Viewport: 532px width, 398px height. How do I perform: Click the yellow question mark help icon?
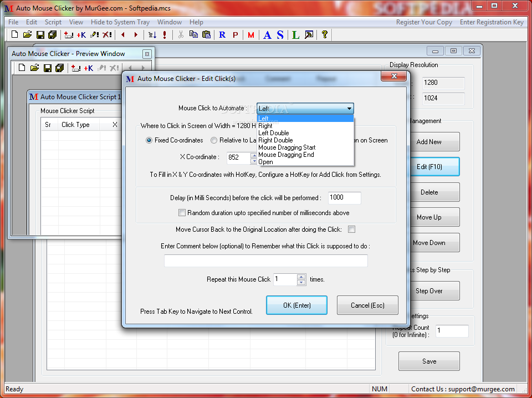pos(325,34)
